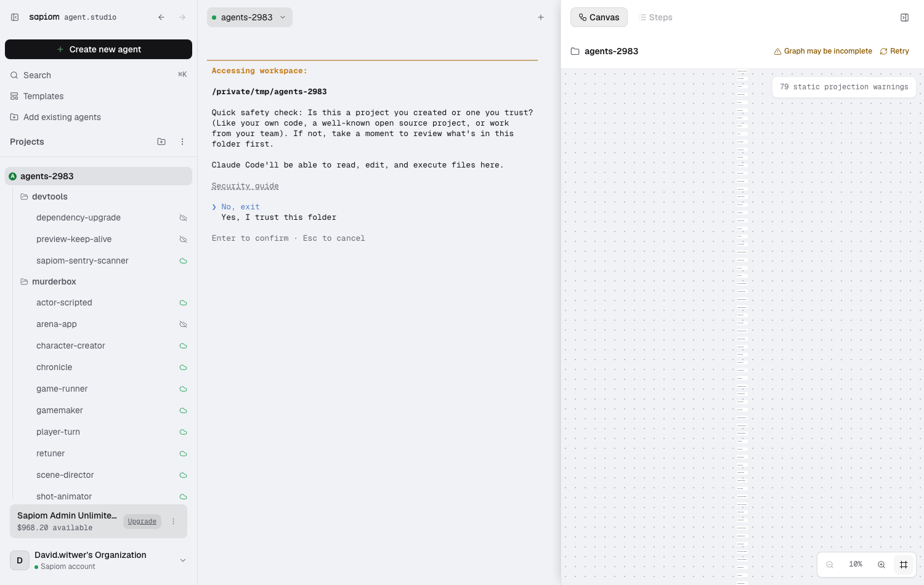The height and width of the screenshot is (585, 924).
Task: Click the sapiom agent.studio logo
Action: click(x=73, y=17)
